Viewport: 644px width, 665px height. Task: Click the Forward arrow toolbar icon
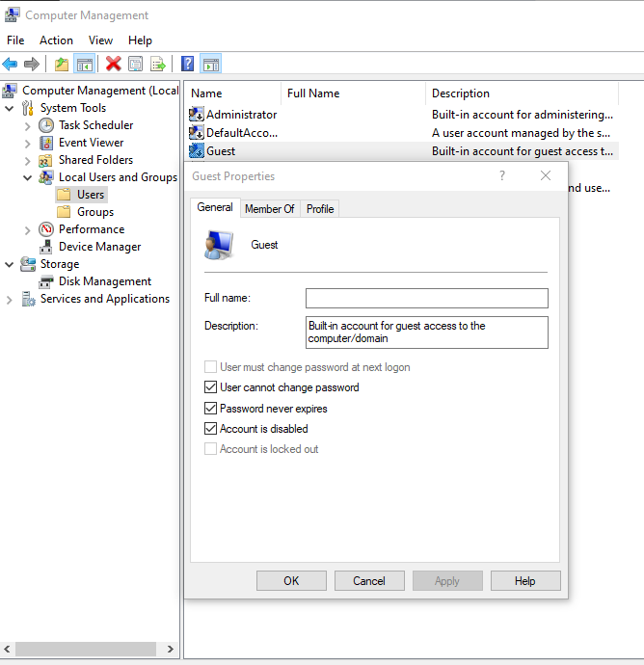click(32, 64)
